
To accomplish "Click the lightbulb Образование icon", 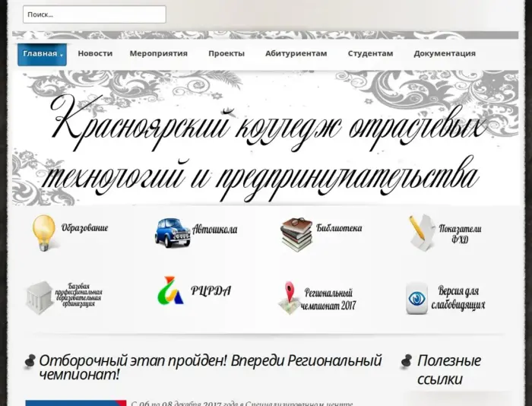I will [x=44, y=232].
